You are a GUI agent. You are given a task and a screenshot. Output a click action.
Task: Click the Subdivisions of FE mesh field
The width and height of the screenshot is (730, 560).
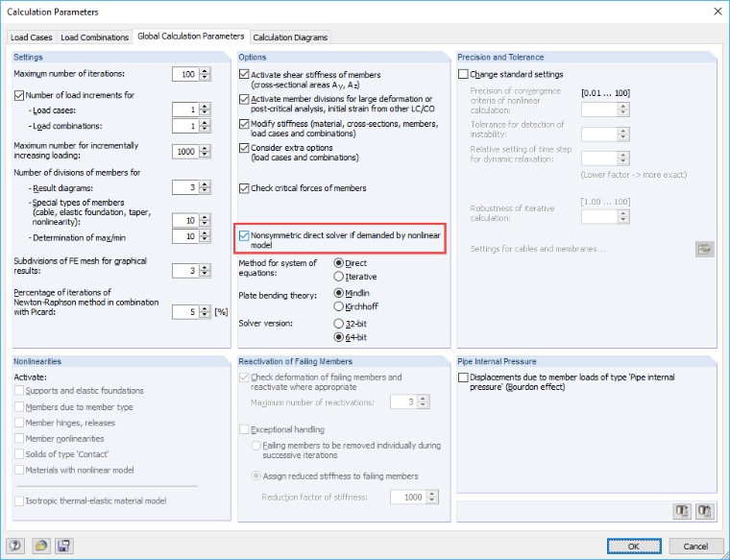click(x=185, y=271)
